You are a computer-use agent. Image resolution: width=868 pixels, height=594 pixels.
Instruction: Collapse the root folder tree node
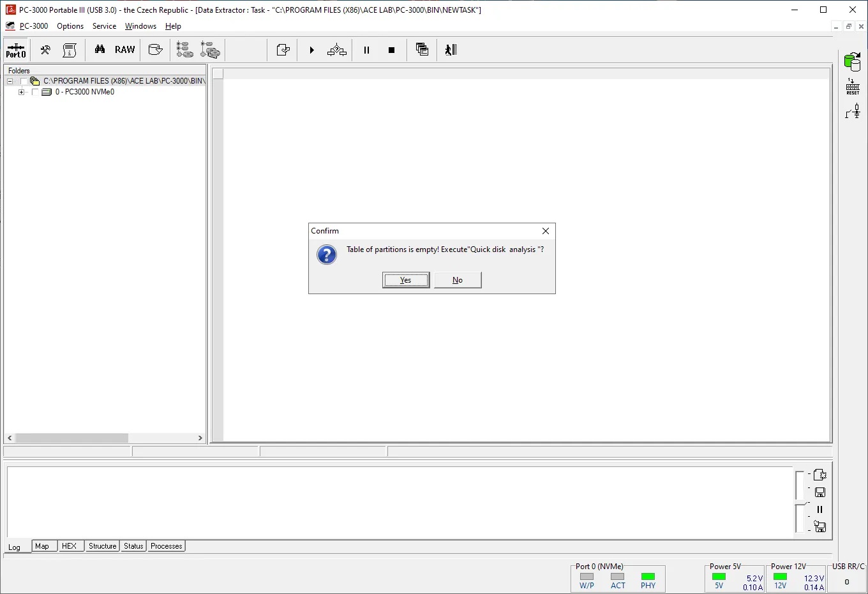pos(10,82)
